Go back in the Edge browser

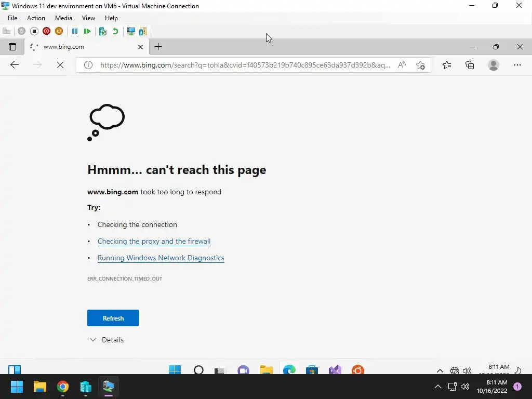pos(14,65)
